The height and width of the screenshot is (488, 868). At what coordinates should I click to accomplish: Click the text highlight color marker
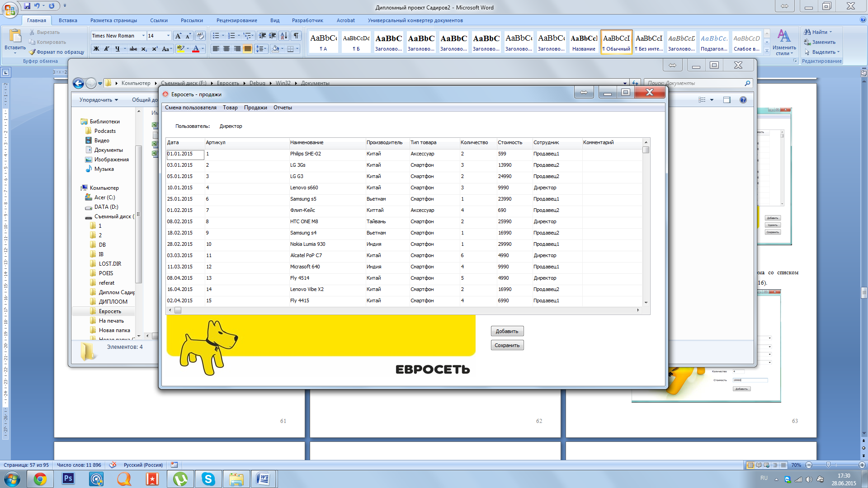[180, 49]
